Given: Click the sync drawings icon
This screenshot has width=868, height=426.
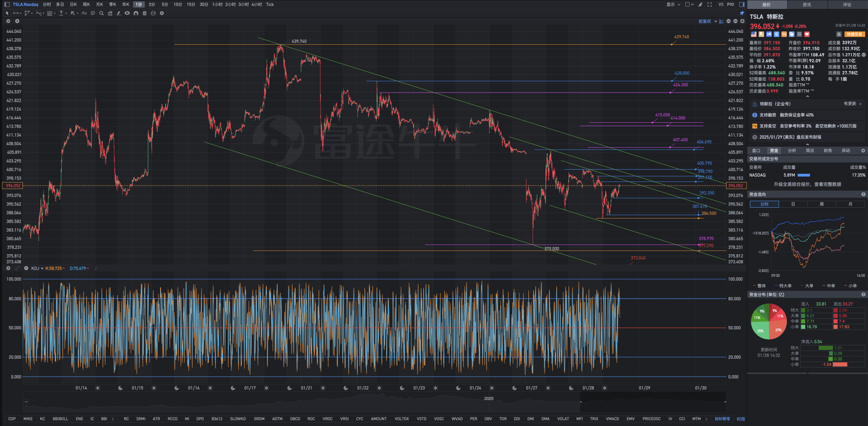Looking at the screenshot, I should tap(153, 13).
